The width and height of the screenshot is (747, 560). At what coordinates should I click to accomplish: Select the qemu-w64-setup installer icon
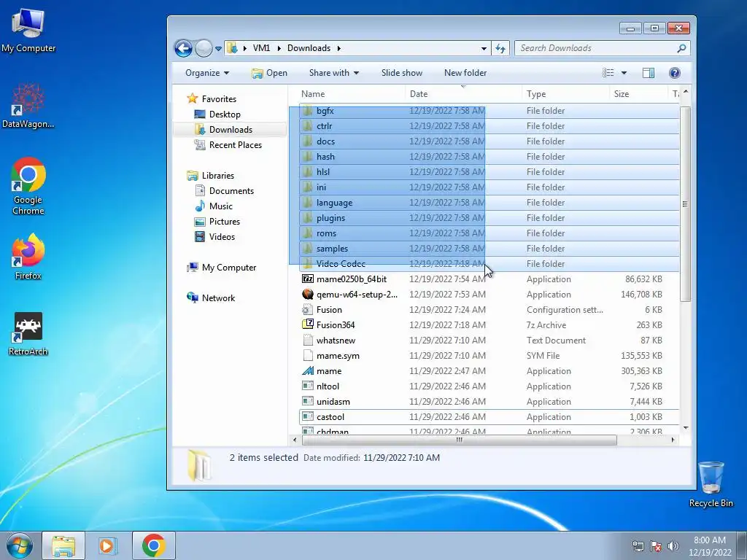point(308,295)
